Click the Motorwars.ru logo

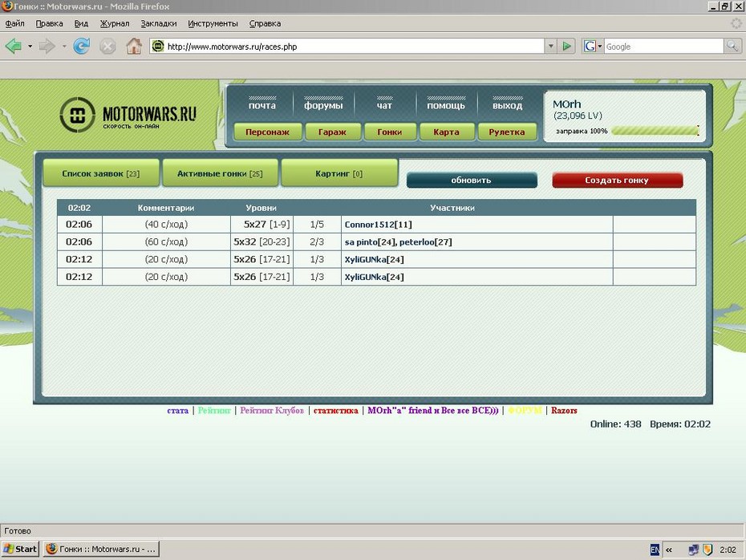tap(128, 116)
